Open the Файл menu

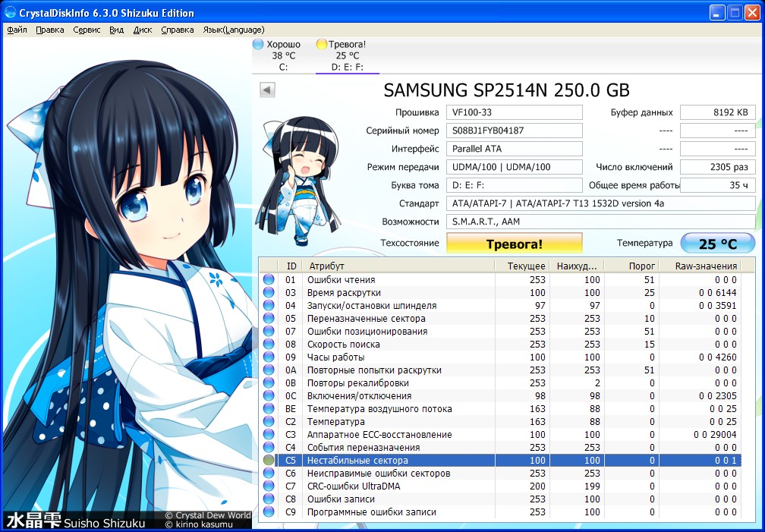17,30
